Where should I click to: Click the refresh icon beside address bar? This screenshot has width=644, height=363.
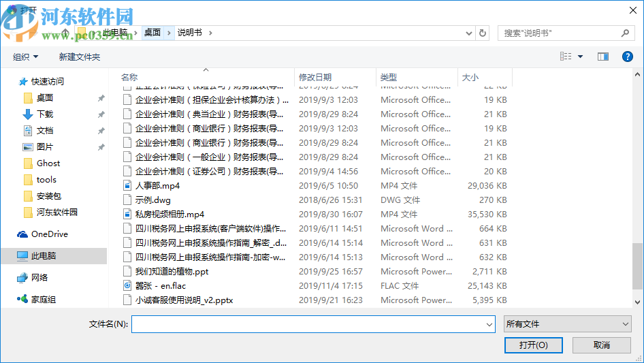tap(483, 33)
